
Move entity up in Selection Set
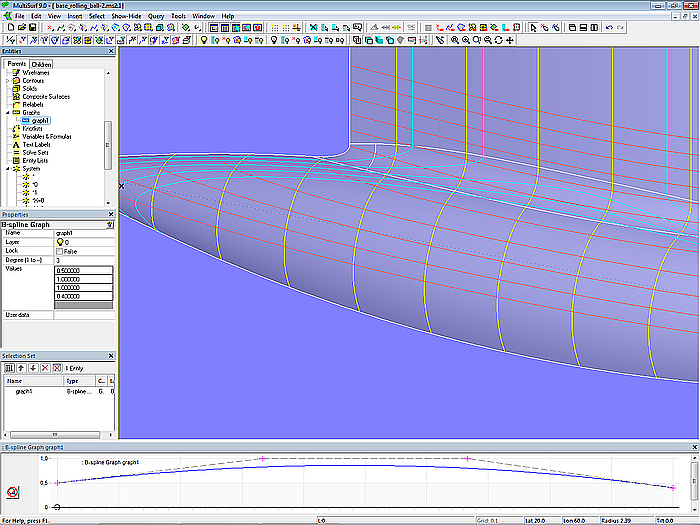pos(21,368)
